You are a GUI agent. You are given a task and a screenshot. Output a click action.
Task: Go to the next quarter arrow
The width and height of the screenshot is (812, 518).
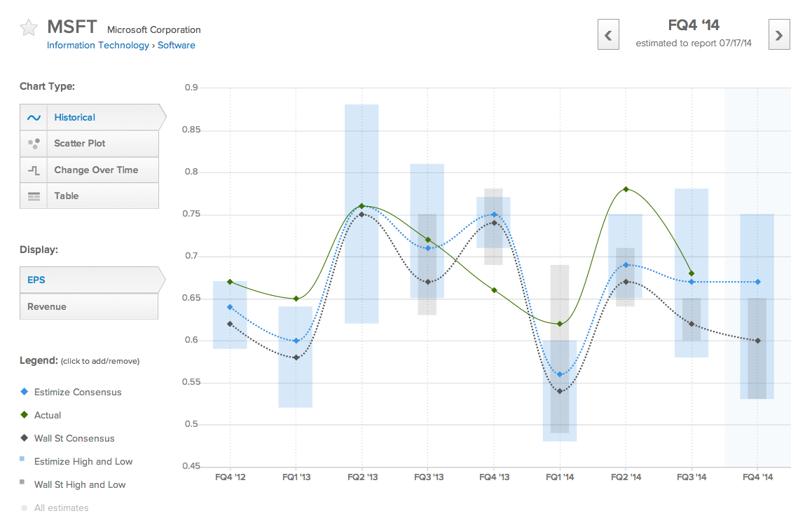(779, 35)
